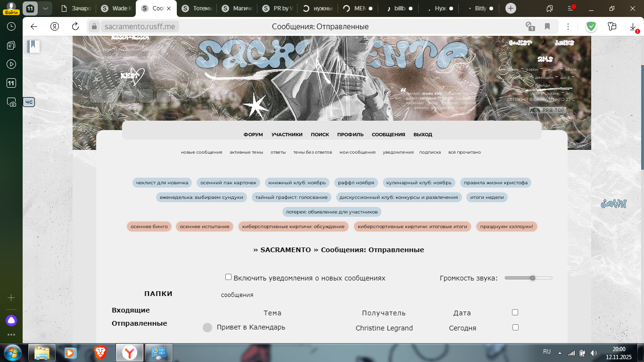The image size is (644, 362).
Task: Switch to the 'PR by W' tab
Action: (x=277, y=8)
